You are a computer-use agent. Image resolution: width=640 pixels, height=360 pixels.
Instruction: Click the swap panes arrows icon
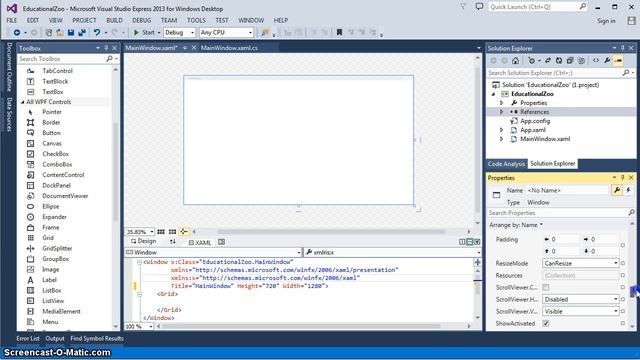pyautogui.click(x=173, y=242)
